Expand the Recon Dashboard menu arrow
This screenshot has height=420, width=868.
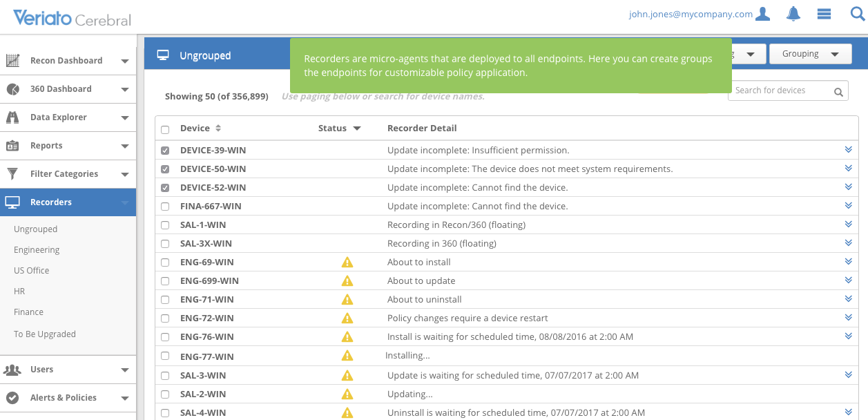point(125,61)
